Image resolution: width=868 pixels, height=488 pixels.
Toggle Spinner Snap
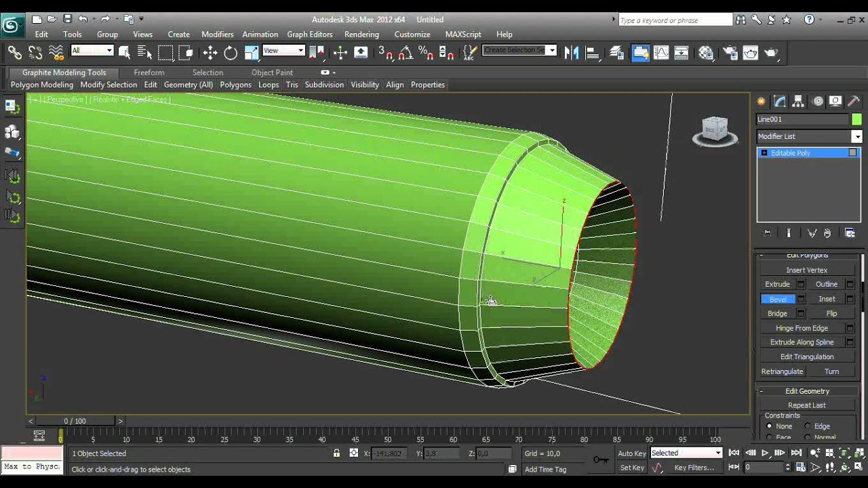tap(446, 52)
